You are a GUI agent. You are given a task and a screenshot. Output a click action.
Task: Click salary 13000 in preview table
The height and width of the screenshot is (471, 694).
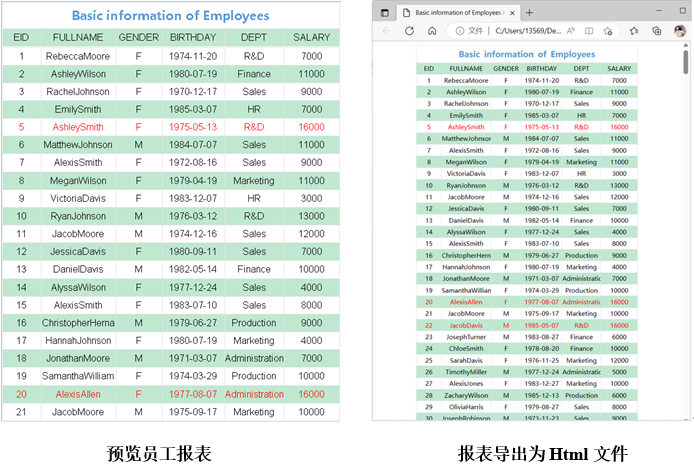pos(312,216)
